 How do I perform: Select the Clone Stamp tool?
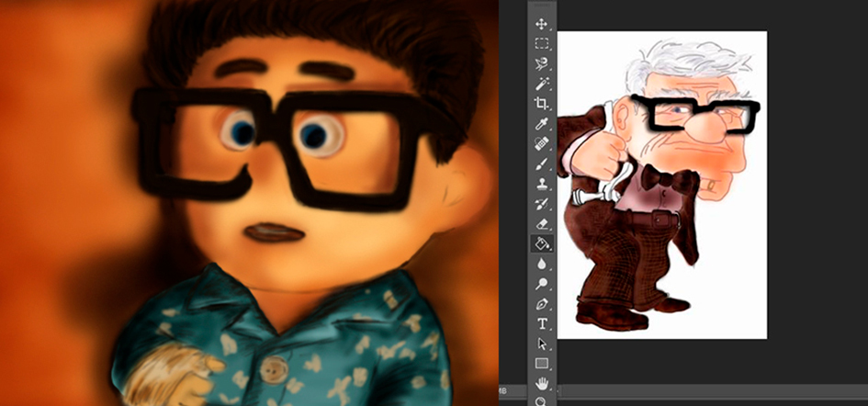pyautogui.click(x=541, y=184)
